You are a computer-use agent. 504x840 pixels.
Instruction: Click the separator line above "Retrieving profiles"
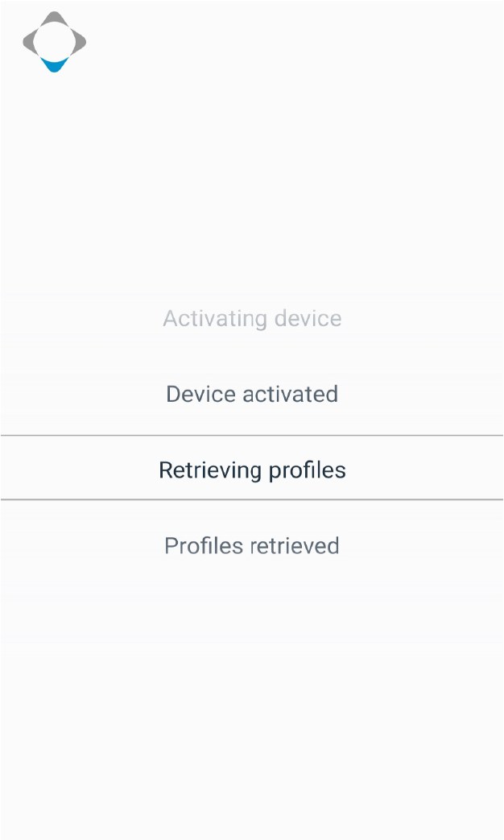click(252, 436)
